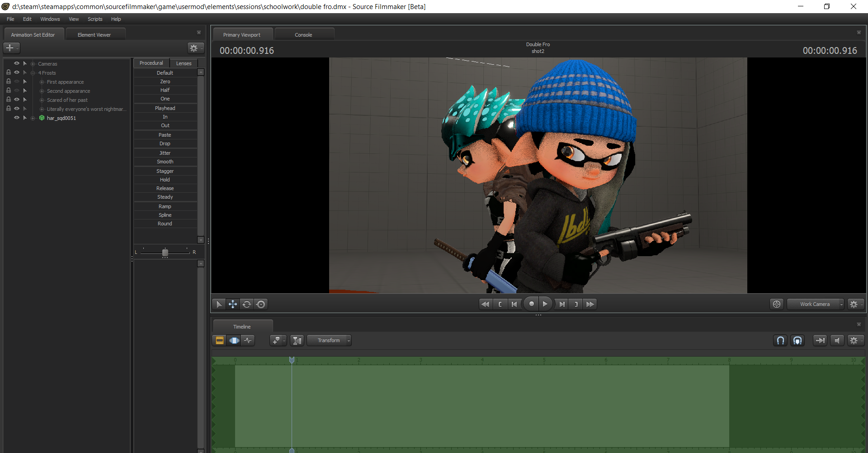The width and height of the screenshot is (868, 453).
Task: Switch timeline to the Motion Editor
Action: click(x=234, y=340)
